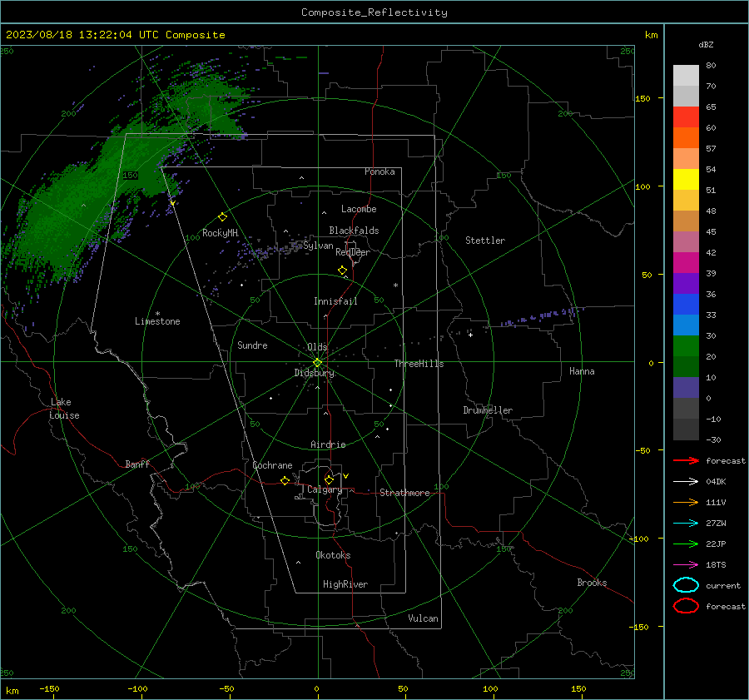Click the Stettler label
Screen dimensions: 749x700
pyautogui.click(x=485, y=241)
